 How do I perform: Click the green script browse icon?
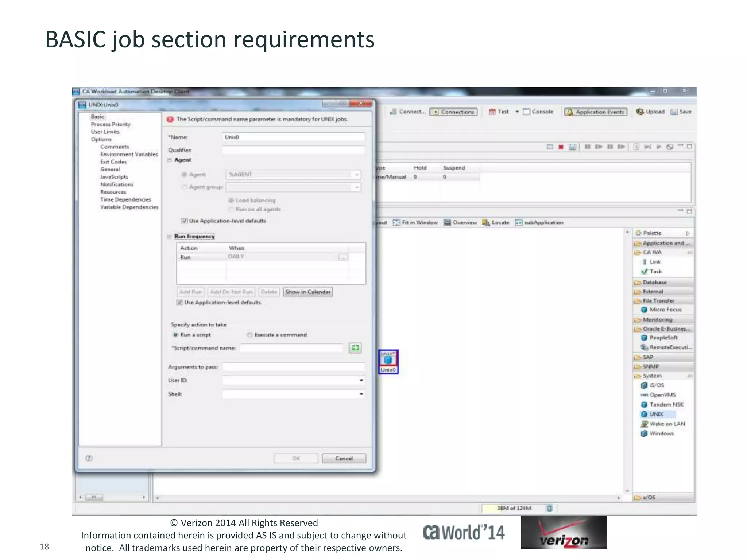click(355, 348)
